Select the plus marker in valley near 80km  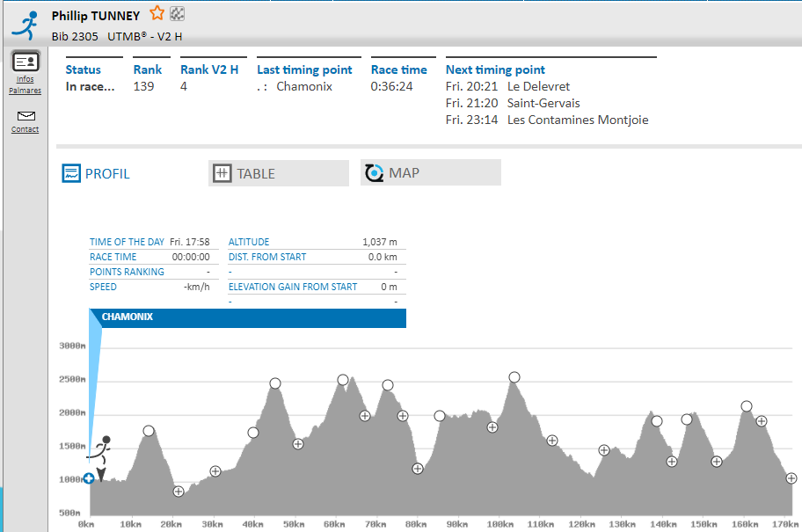(x=418, y=469)
